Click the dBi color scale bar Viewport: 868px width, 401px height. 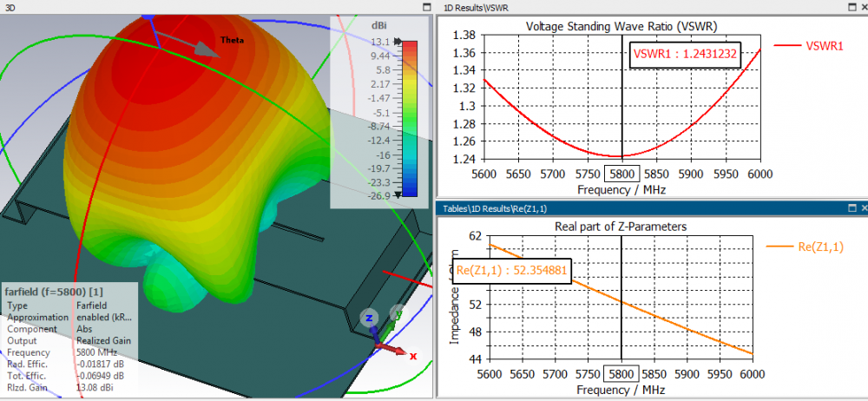(408, 118)
